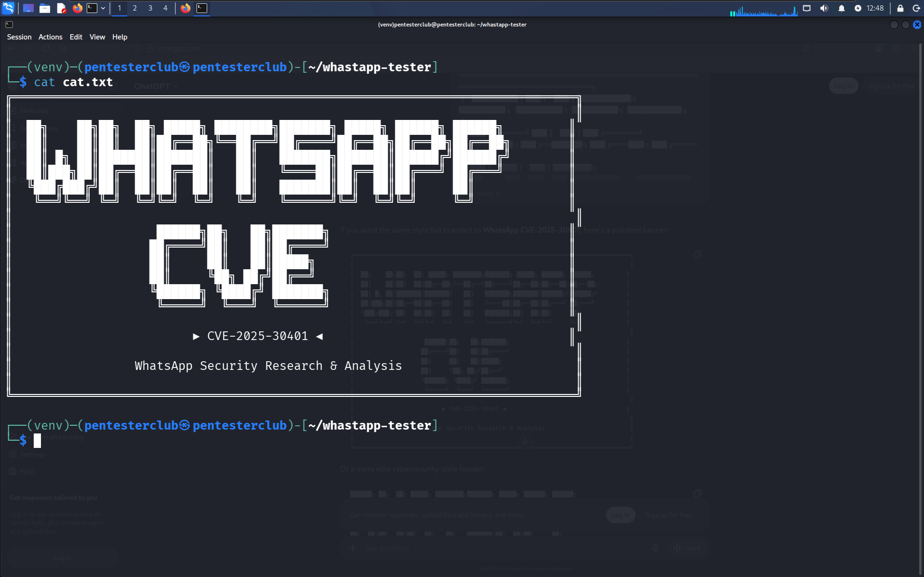Close the terminal window
The width and height of the screenshot is (924, 577).
tap(917, 25)
